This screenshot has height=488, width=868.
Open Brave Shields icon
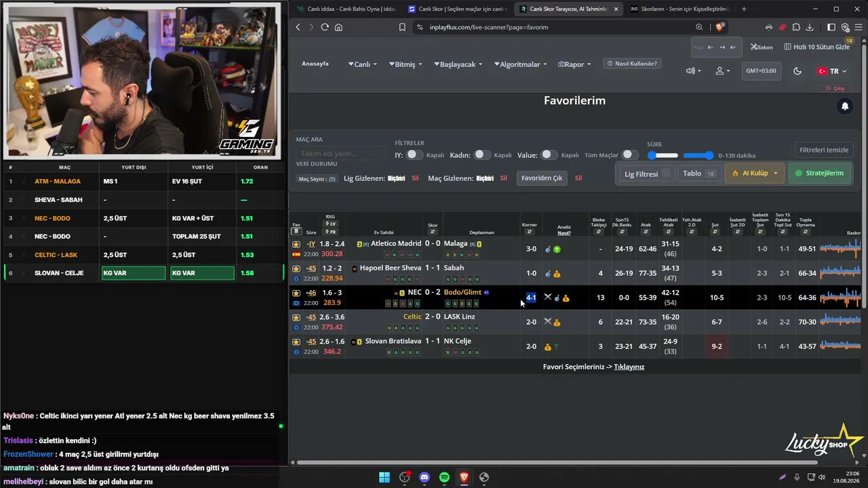(719, 27)
